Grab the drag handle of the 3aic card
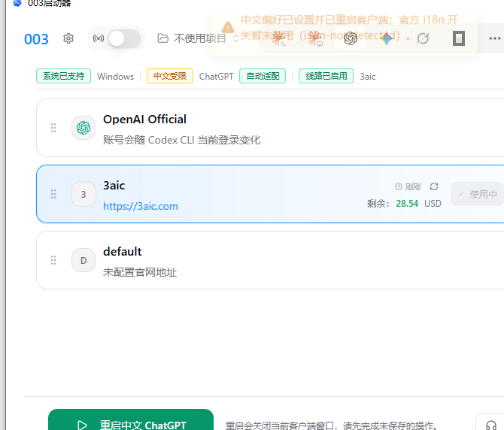 point(53,194)
